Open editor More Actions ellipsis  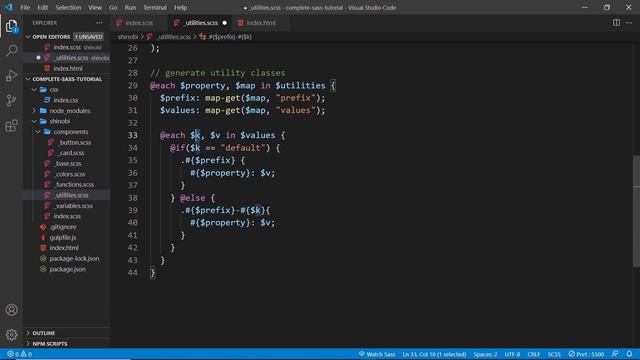tap(629, 23)
